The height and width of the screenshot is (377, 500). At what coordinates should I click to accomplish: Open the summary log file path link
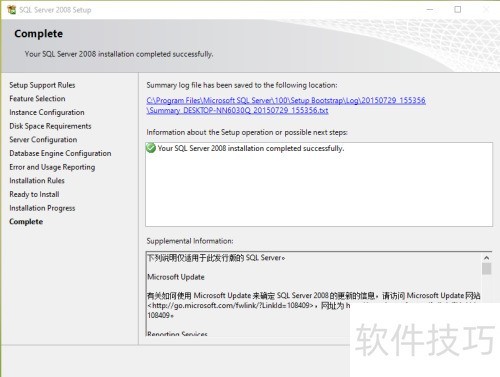[286, 105]
